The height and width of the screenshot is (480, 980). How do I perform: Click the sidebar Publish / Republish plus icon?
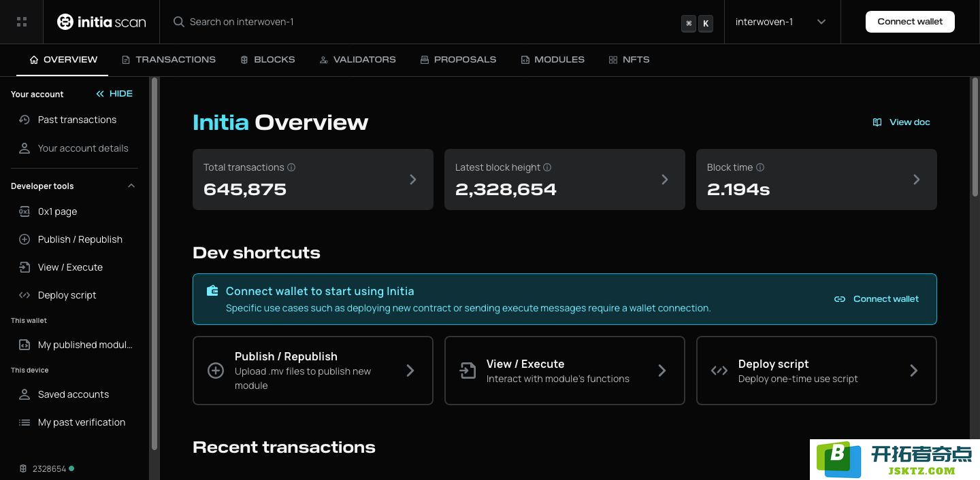click(24, 239)
